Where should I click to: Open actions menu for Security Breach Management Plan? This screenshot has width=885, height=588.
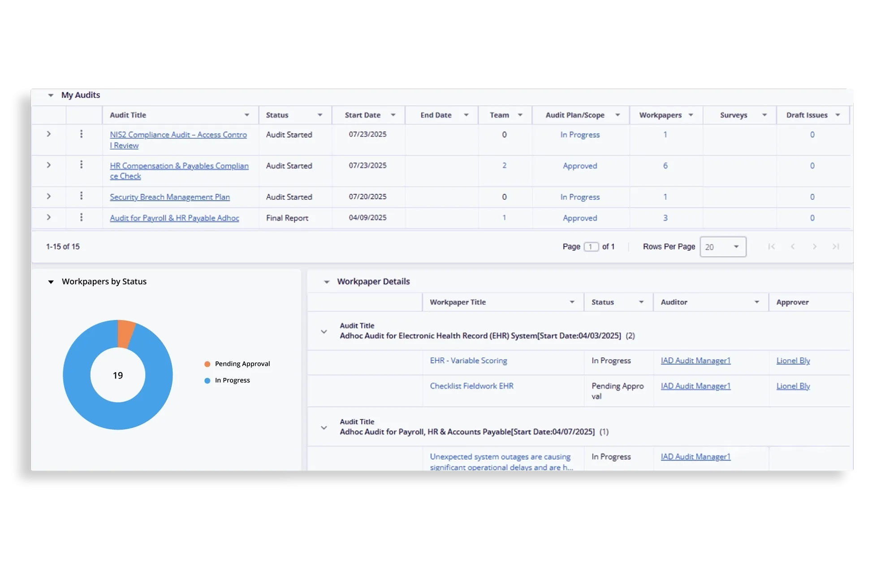[81, 196]
